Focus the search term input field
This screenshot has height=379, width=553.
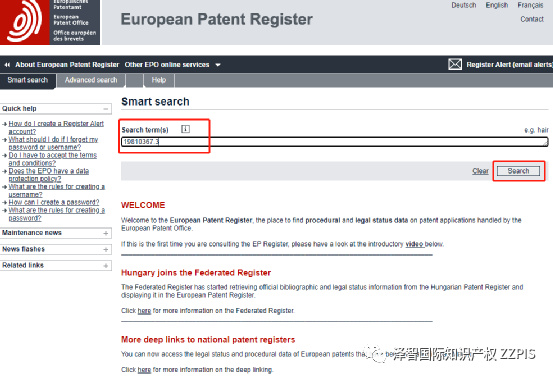pyautogui.click(x=334, y=142)
